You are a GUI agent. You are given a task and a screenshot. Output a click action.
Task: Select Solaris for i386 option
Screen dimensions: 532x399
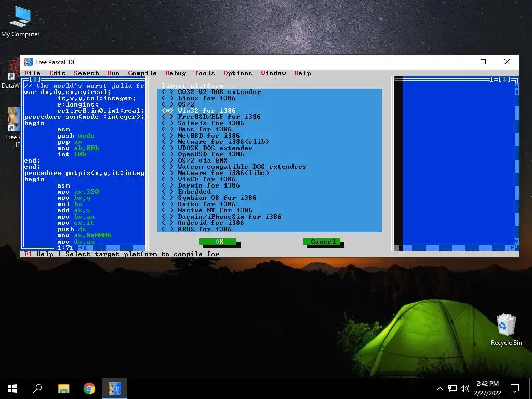click(203, 123)
